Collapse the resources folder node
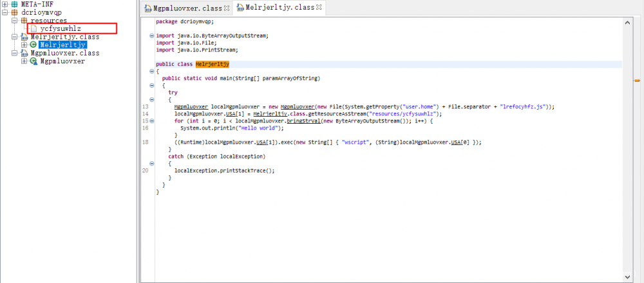 (x=15, y=21)
